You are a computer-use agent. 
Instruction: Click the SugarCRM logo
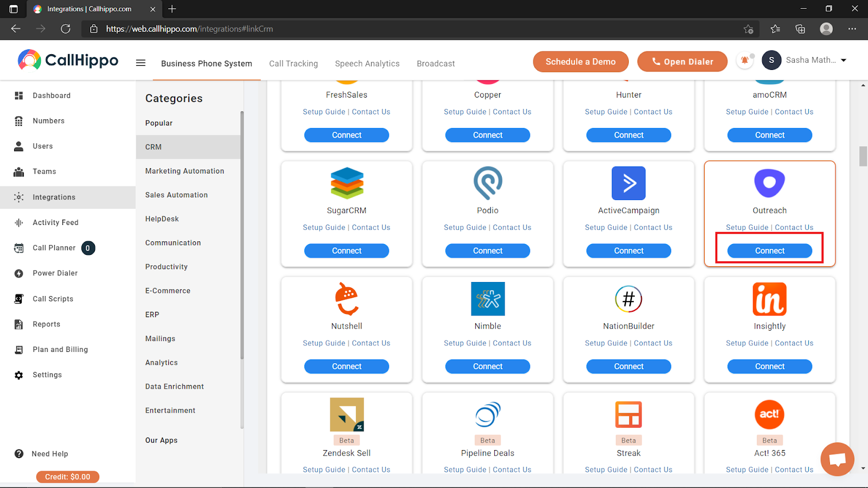[x=347, y=183]
